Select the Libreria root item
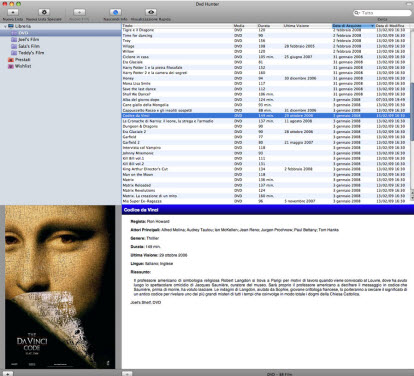Viewport: 414px width, 376px height. [23, 26]
